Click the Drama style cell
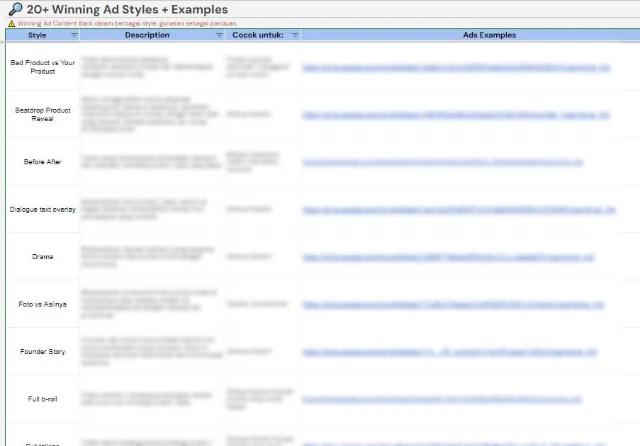Viewport: 640px width, 446px height. (42, 257)
